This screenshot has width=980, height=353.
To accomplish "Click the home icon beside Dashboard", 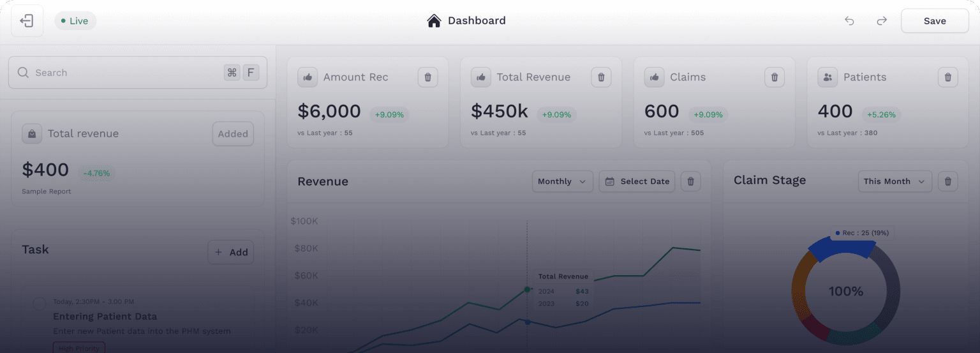I will point(434,21).
